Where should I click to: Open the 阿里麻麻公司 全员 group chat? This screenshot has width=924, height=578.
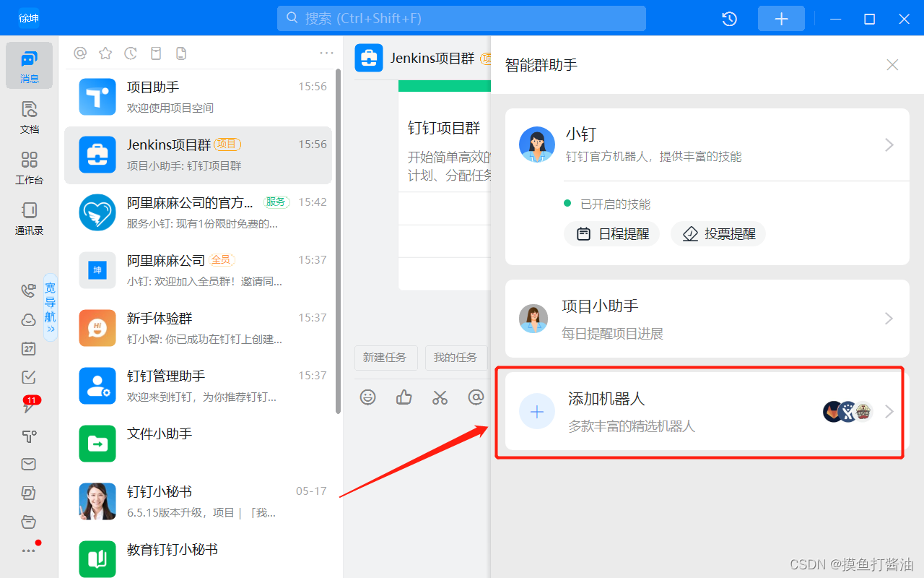198,271
